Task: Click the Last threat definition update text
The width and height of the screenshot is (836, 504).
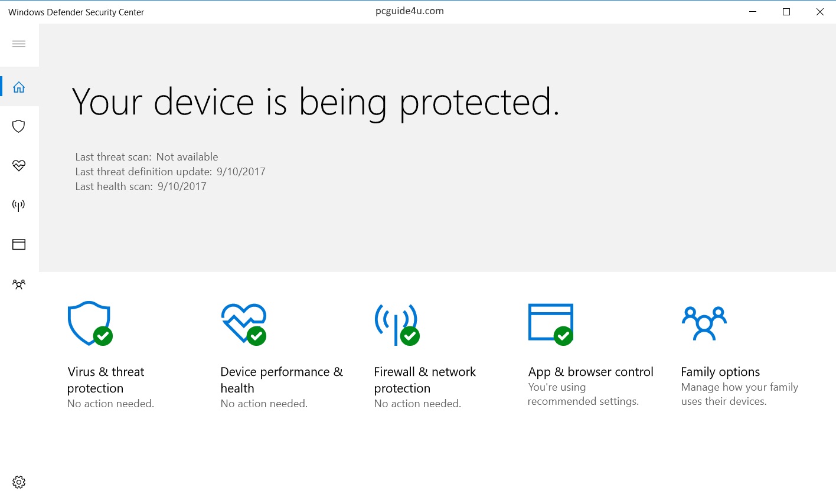Action: 170,172
